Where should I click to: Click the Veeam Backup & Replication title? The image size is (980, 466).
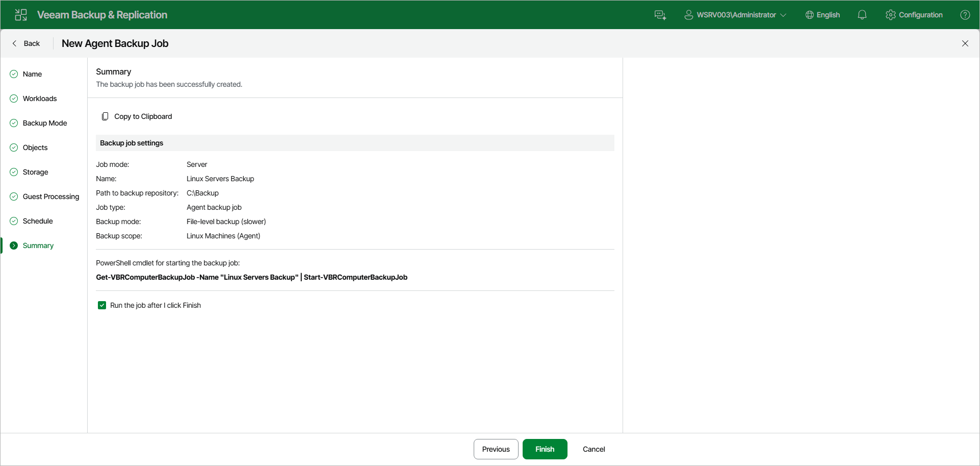click(x=102, y=15)
